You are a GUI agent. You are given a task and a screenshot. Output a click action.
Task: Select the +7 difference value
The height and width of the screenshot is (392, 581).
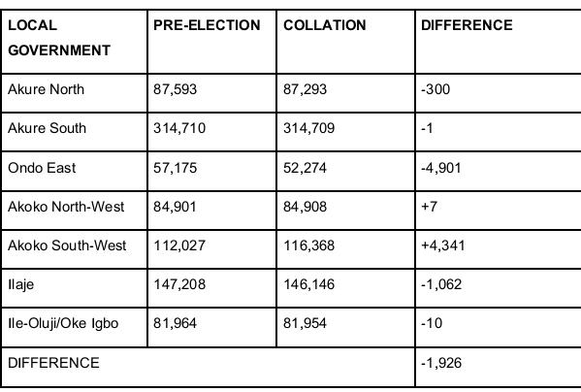[x=429, y=207]
